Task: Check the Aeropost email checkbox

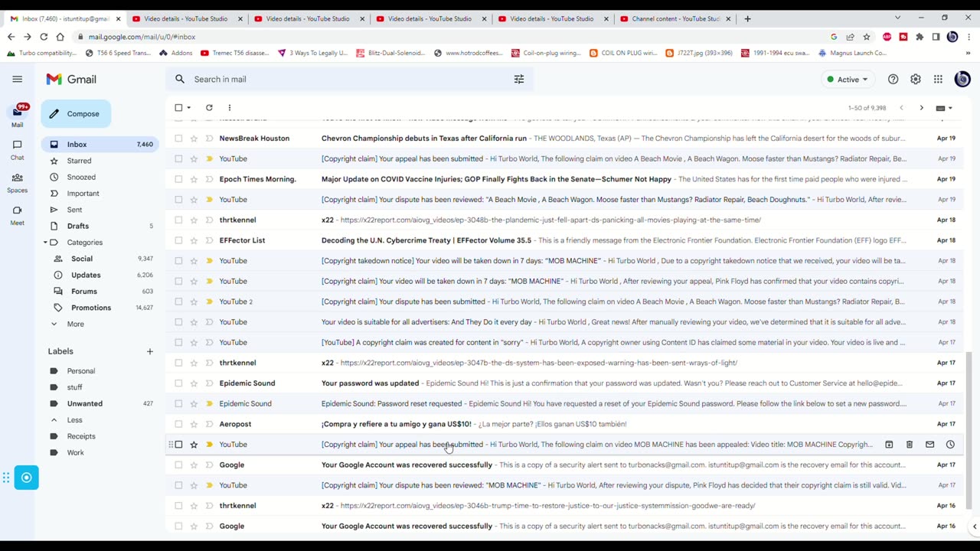Action: (x=178, y=424)
